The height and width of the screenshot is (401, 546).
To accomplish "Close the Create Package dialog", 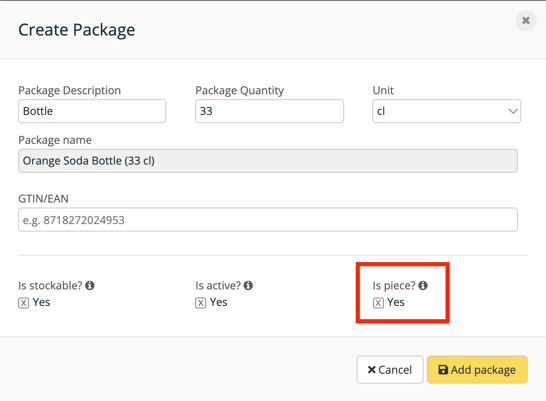I will click(x=526, y=21).
